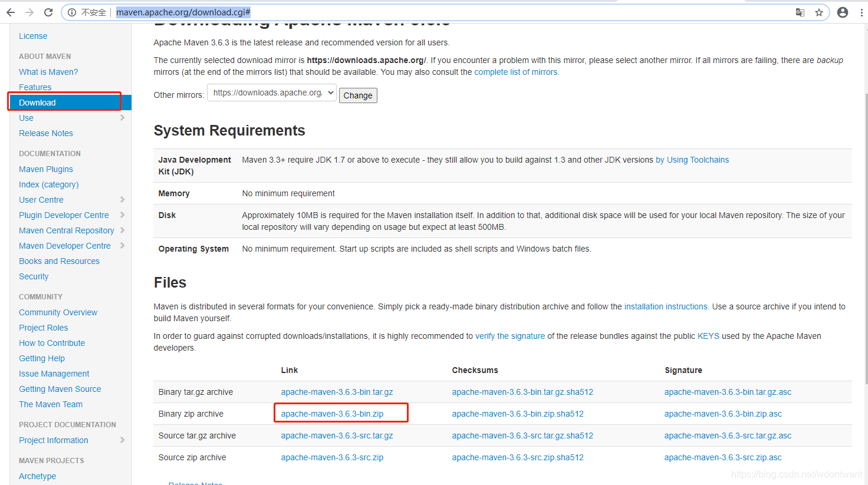
Task: Open the License sidebar link
Action: (33, 36)
